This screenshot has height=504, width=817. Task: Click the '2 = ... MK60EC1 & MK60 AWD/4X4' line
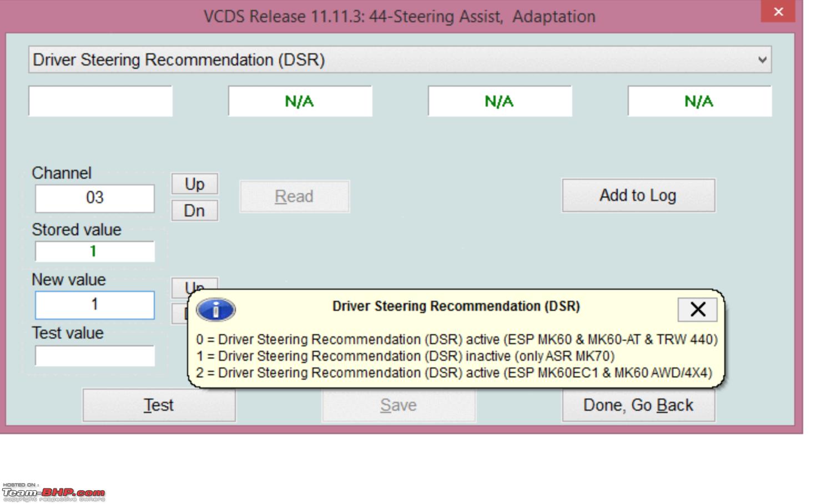coord(454,372)
